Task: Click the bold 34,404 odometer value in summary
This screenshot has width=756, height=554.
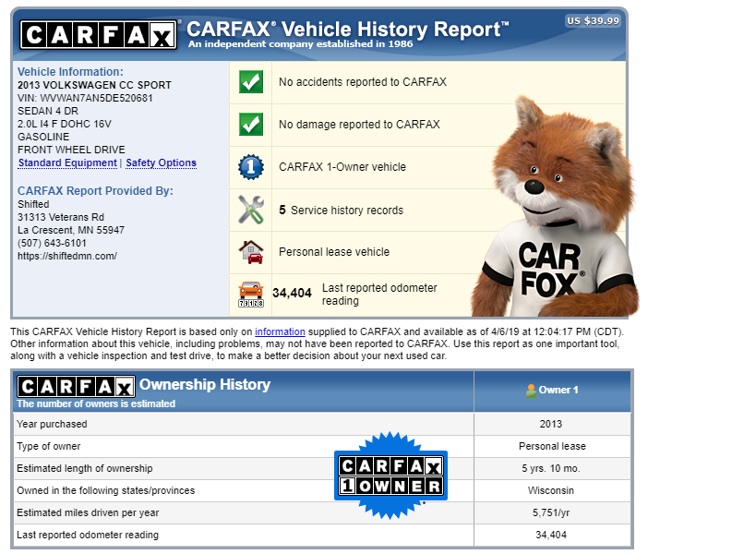Action: pyautogui.click(x=293, y=293)
